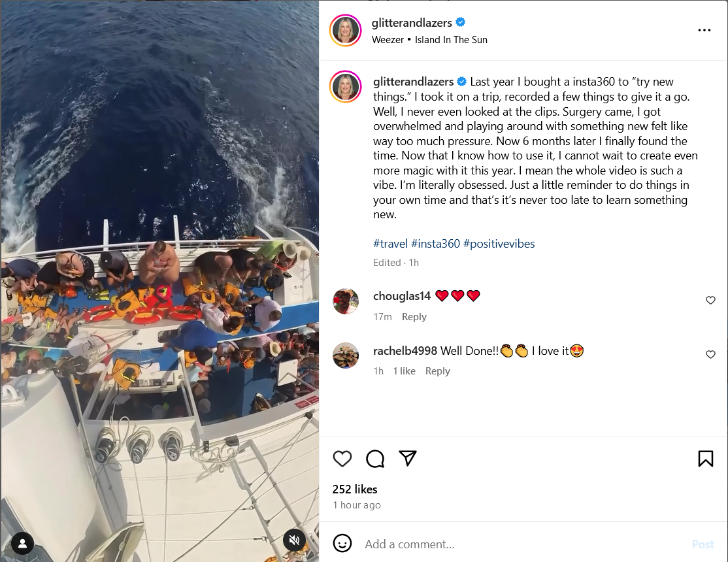
Task: Reply to rachelb4998's comment
Action: click(437, 371)
